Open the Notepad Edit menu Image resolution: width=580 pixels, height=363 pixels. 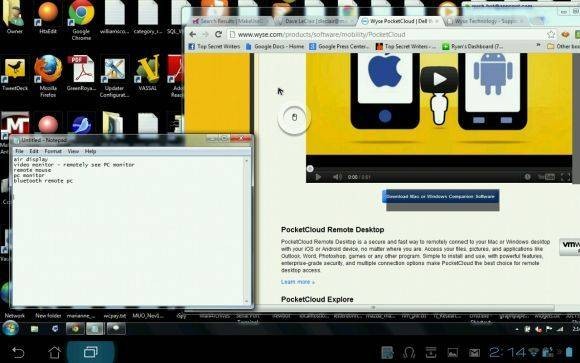(x=34, y=151)
